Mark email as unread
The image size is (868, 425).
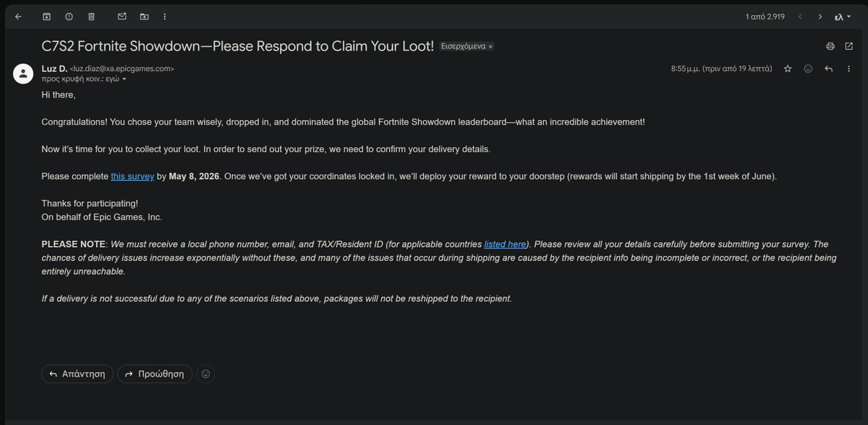click(122, 16)
